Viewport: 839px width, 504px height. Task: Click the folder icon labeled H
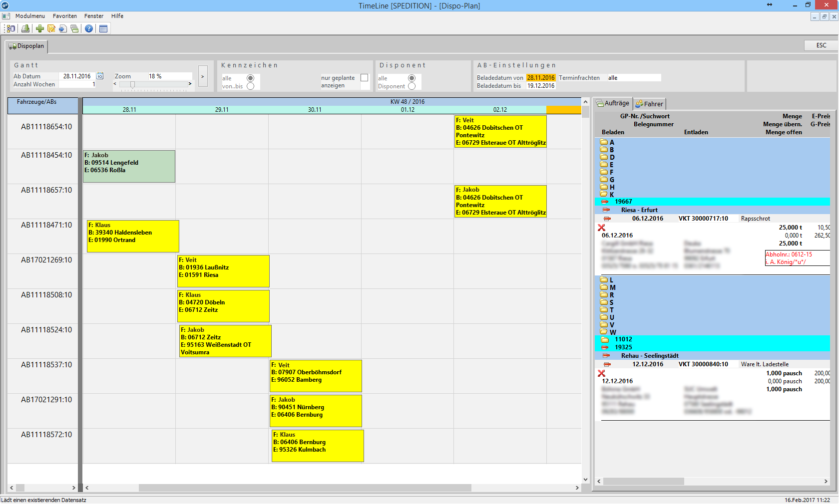click(604, 187)
